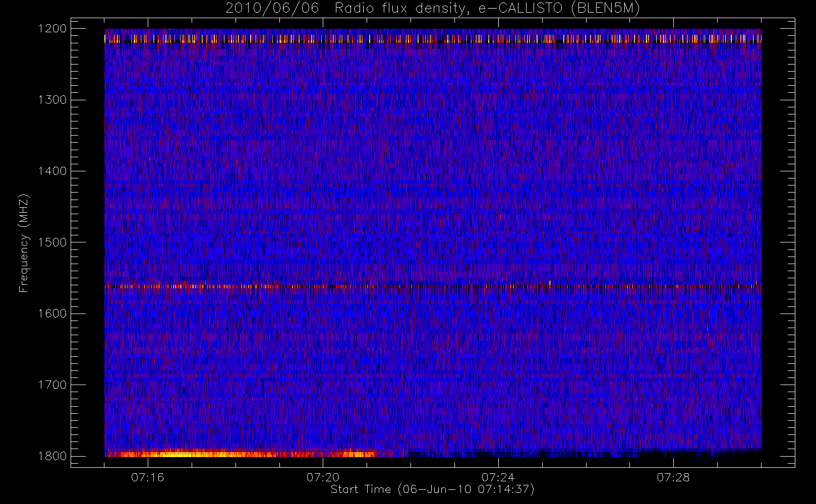Screen dimensions: 816x504
Task: Click the 'Frequency (MHz)' axis label
Action: [23, 243]
